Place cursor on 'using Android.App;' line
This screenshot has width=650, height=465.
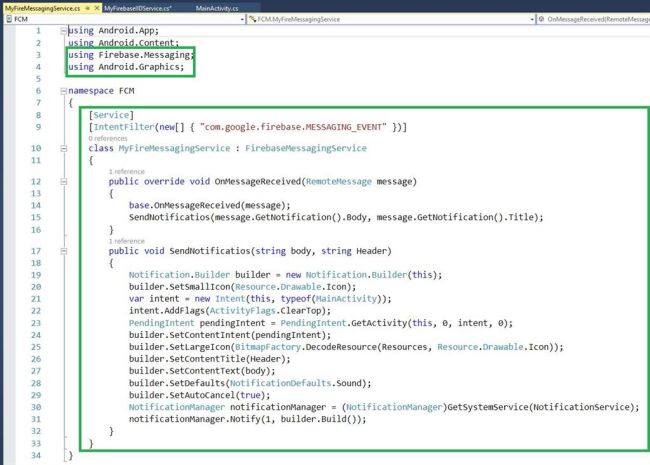[114, 31]
